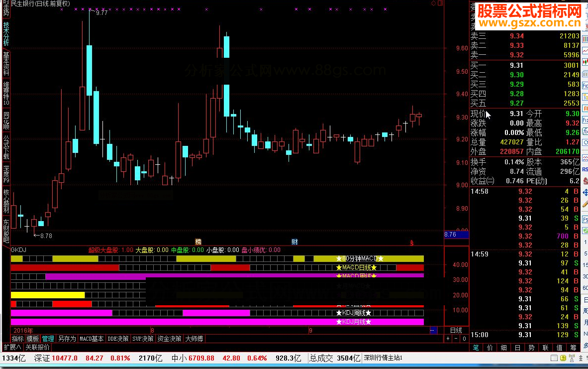
Task: Open 维赛特10 in left sidebar
Action: tap(6, 94)
